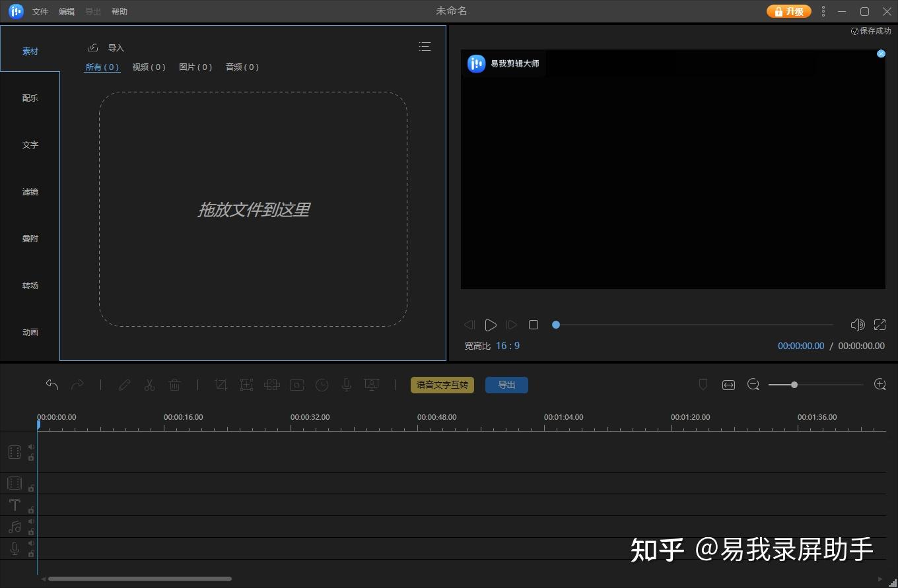
Task: Filter media by 图片 (0)
Action: [x=196, y=67]
